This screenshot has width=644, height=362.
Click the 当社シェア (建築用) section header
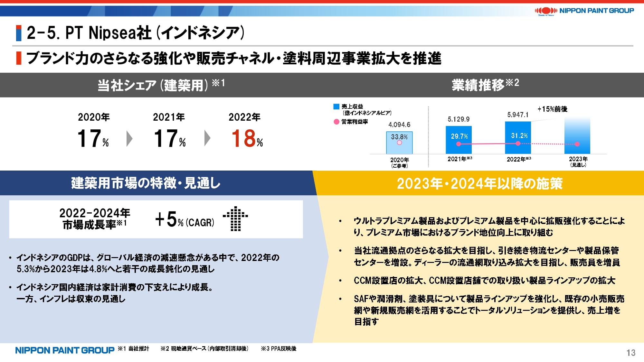(x=161, y=85)
